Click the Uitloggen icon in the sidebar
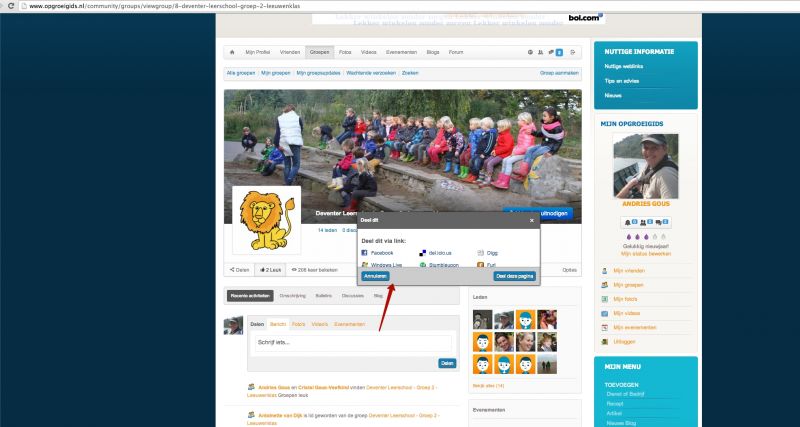 pyautogui.click(x=605, y=341)
